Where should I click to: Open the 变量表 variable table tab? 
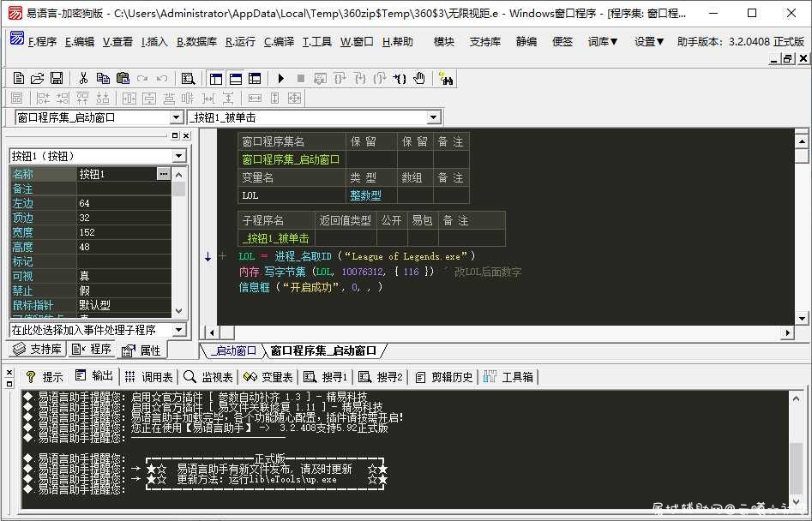[268, 377]
